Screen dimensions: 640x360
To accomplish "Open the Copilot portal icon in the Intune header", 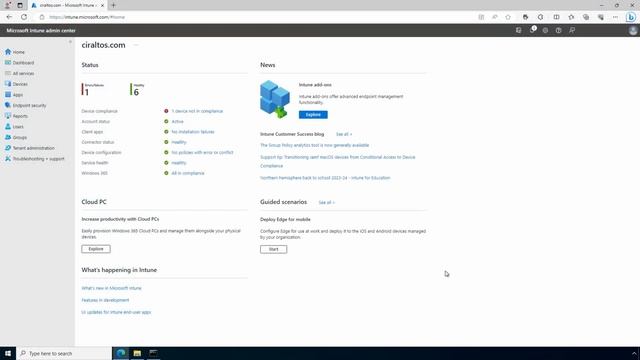I will click(518, 30).
